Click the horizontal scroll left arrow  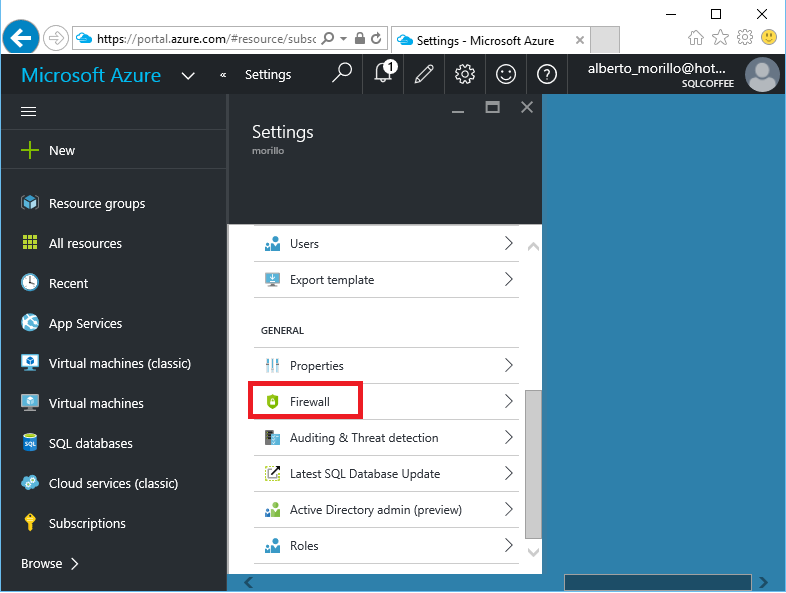coord(249,582)
